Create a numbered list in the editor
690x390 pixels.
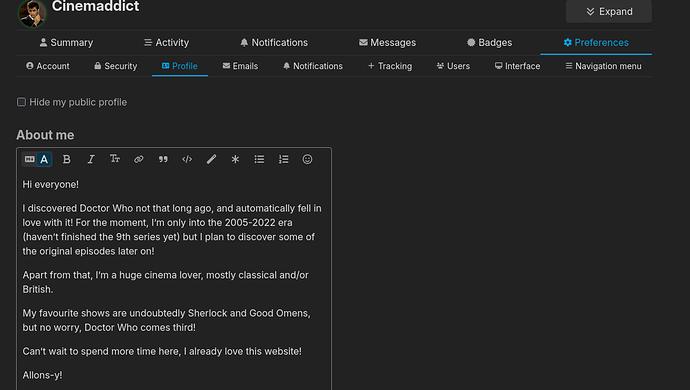283,159
